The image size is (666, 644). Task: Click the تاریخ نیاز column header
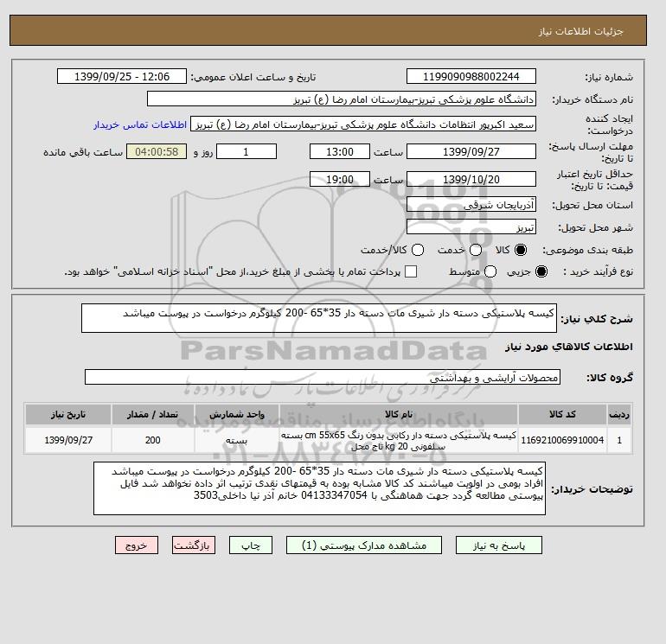tap(68, 414)
